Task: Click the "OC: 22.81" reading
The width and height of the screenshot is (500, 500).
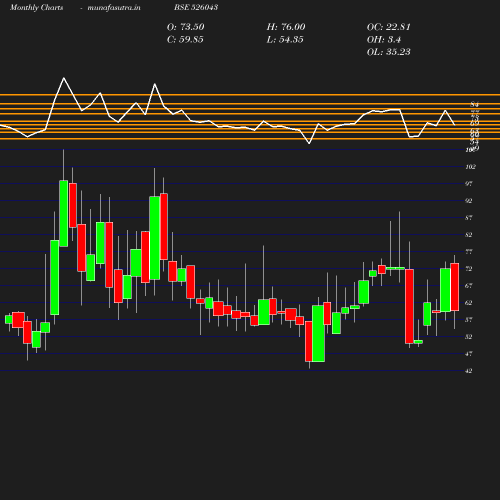Action: point(389,27)
